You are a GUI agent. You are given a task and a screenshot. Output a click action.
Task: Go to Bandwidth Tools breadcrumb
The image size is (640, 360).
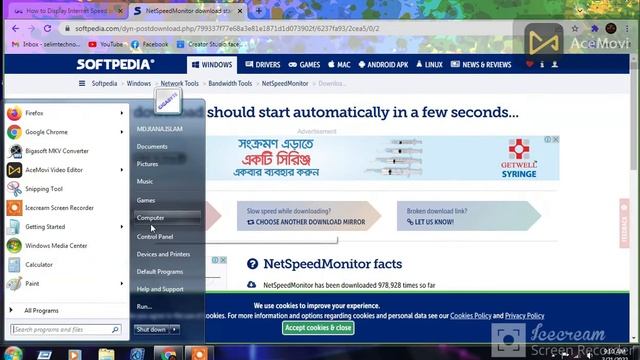click(230, 83)
